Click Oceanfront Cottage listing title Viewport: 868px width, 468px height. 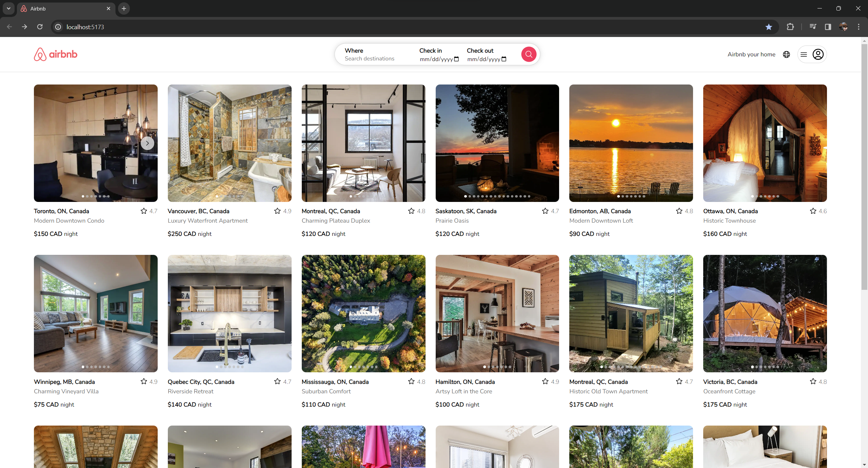coord(729,391)
